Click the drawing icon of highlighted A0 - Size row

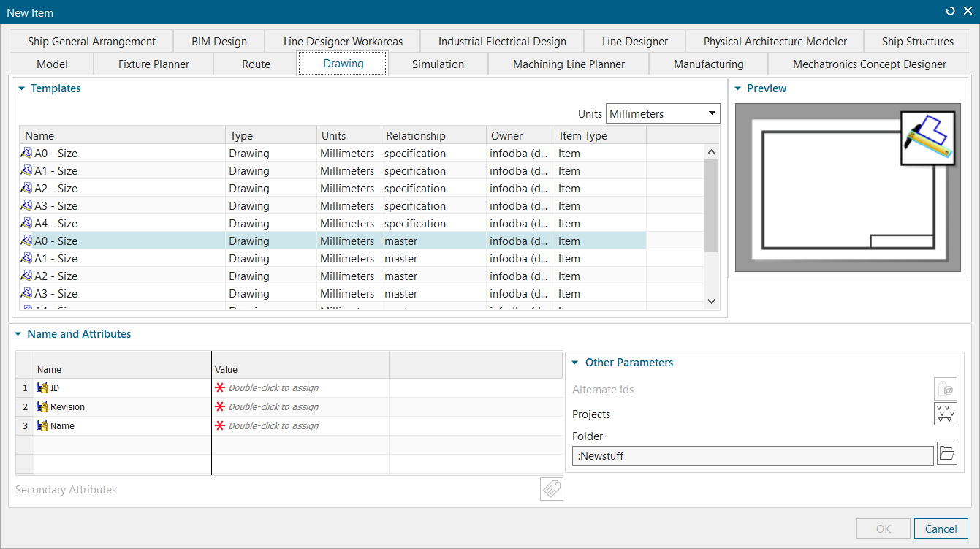pyautogui.click(x=27, y=241)
